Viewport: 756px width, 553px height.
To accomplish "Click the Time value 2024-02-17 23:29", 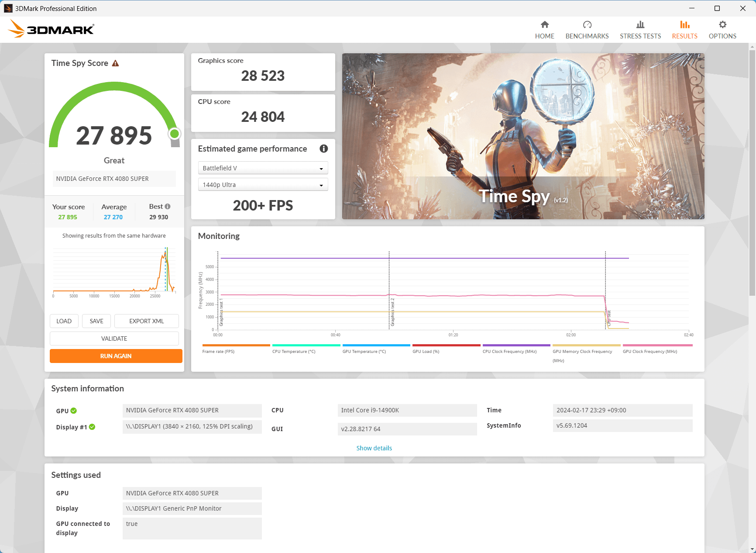I will click(623, 410).
